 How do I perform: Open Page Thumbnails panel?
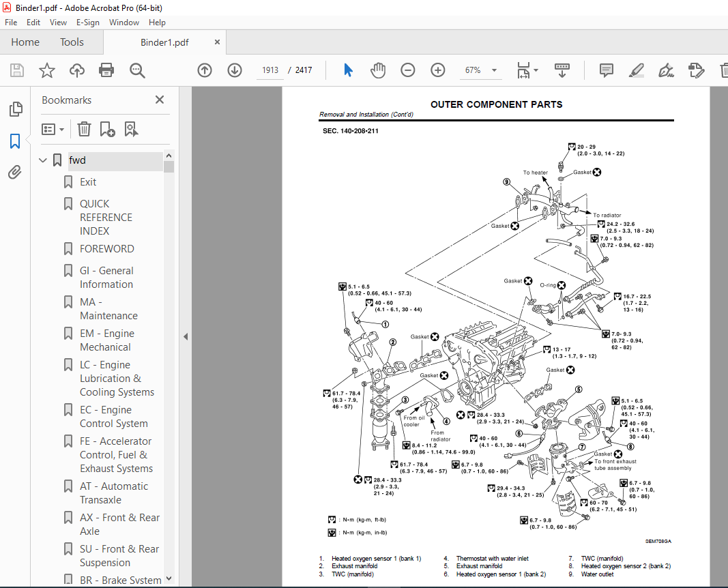point(15,109)
